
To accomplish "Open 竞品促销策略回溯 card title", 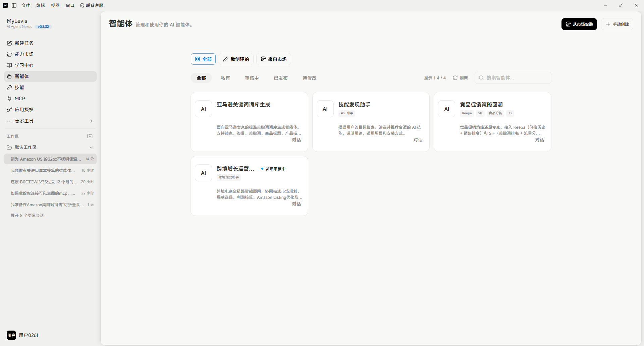I will (x=481, y=105).
